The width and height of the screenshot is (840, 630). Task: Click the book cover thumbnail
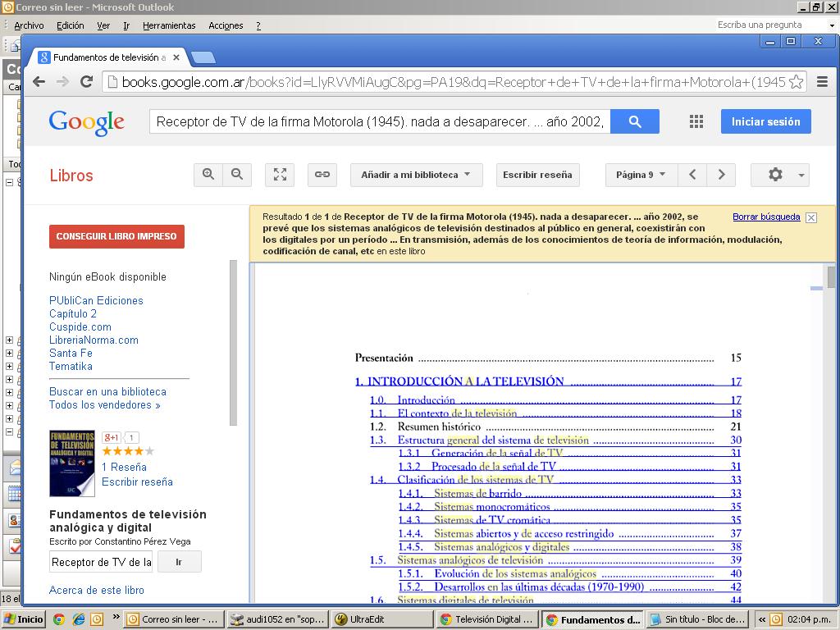tap(72, 463)
